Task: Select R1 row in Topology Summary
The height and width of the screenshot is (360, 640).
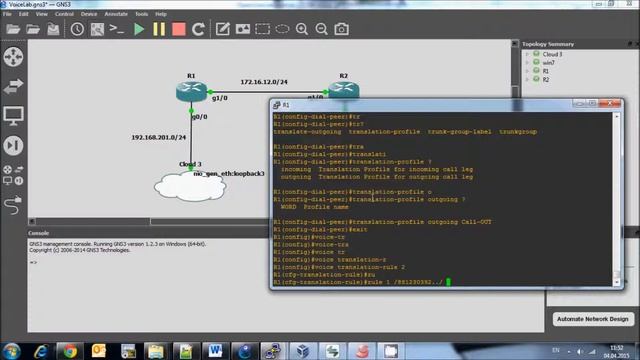Action: click(545, 71)
